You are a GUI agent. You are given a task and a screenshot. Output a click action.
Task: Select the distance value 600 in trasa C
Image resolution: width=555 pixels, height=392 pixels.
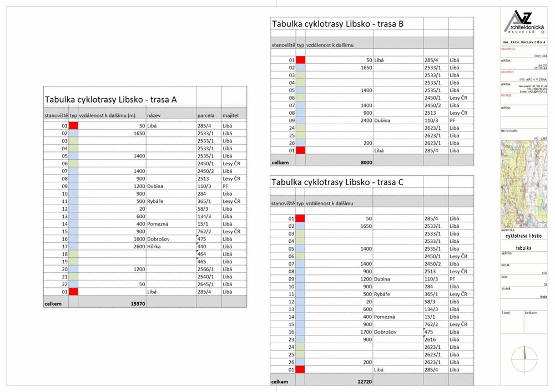pos(367,309)
